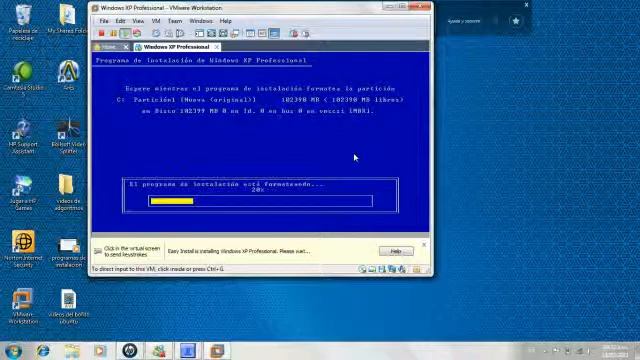Click the star icon in top-right panel
This screenshot has height=360, width=640.
tap(516, 21)
